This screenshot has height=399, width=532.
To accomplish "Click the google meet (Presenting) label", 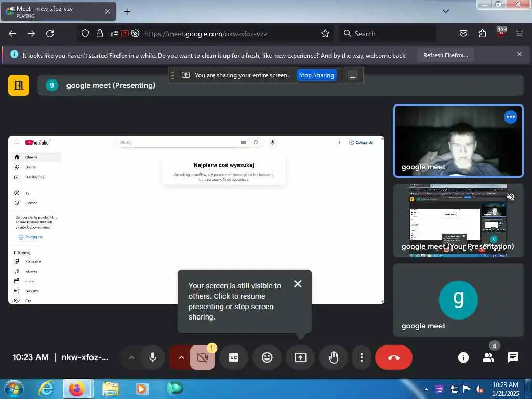I will (x=111, y=85).
